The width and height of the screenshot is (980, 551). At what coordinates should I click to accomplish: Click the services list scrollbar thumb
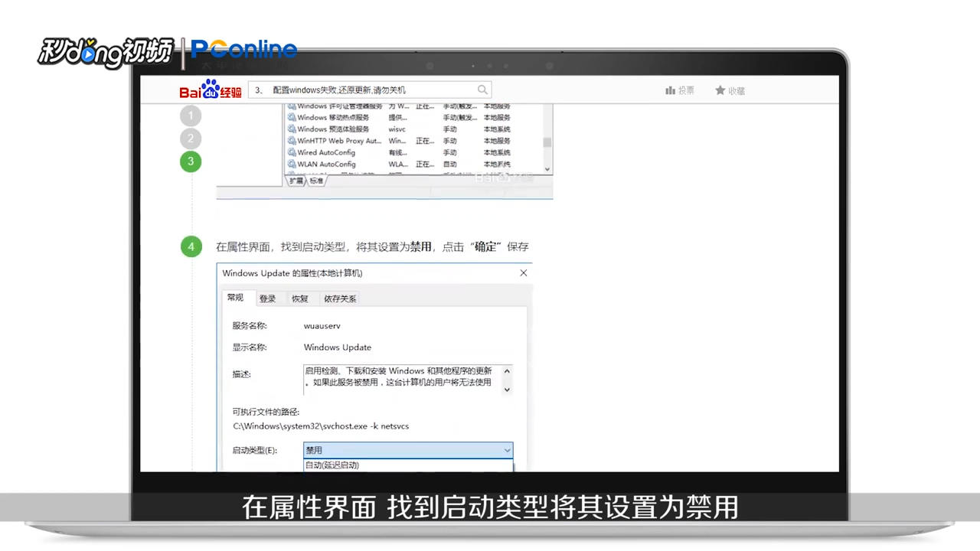547,142
